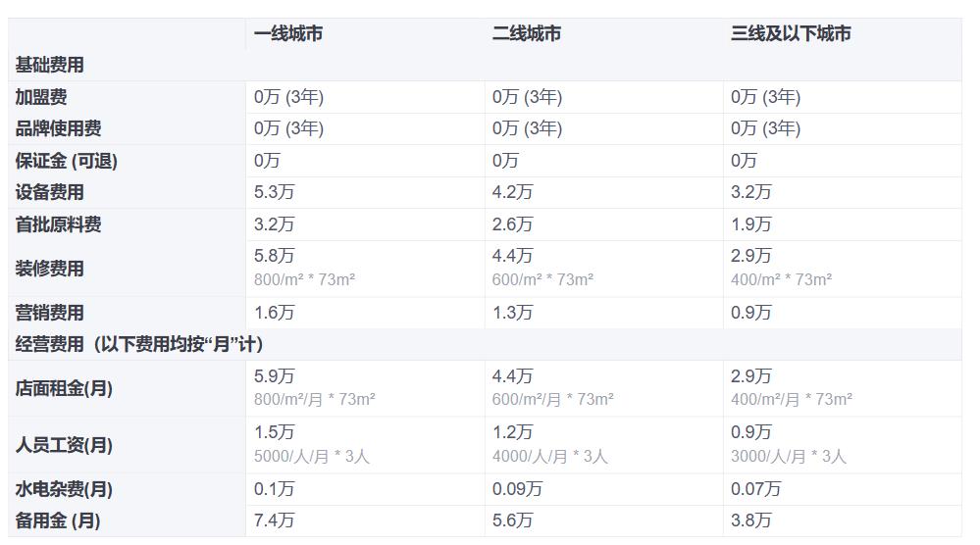This screenshot has height=545, width=980.
Task: Click the 经营费用 section heading
Action: click(138, 344)
